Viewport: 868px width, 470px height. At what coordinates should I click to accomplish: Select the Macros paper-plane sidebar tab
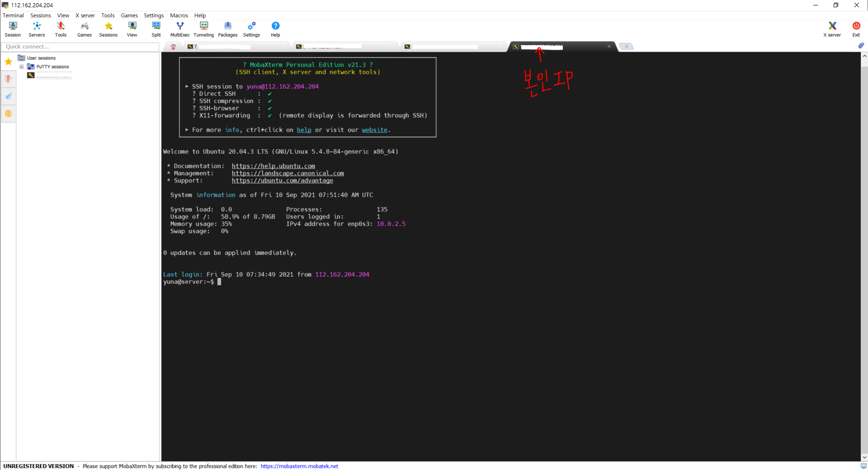click(8, 96)
